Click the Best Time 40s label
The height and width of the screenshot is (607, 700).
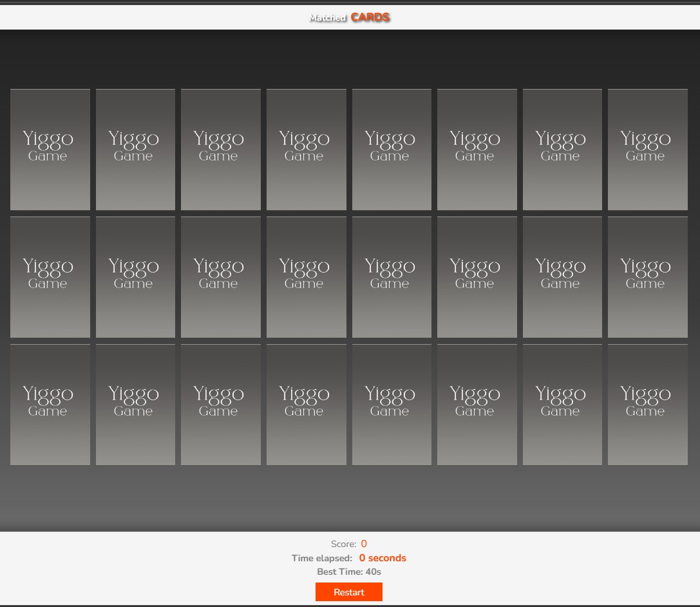[x=349, y=572]
